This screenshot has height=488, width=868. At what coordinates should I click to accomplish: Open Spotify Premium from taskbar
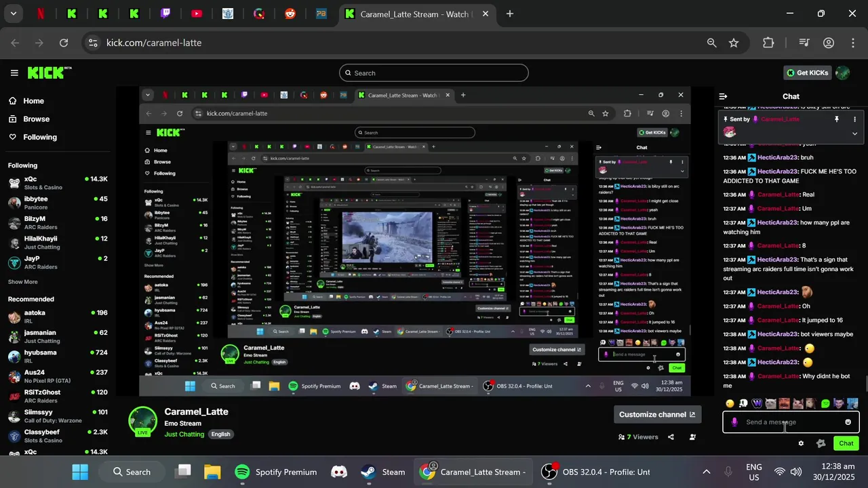tap(275, 472)
